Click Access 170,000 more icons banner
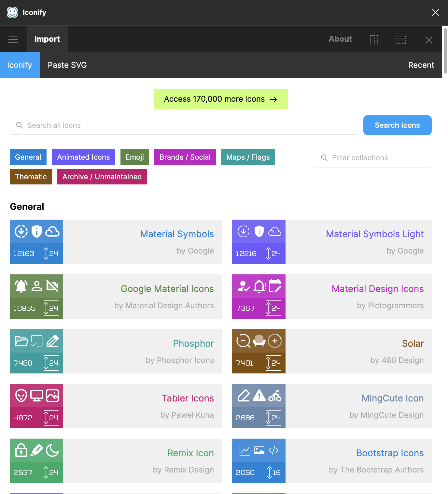Image resolution: width=448 pixels, height=494 pixels. click(221, 99)
